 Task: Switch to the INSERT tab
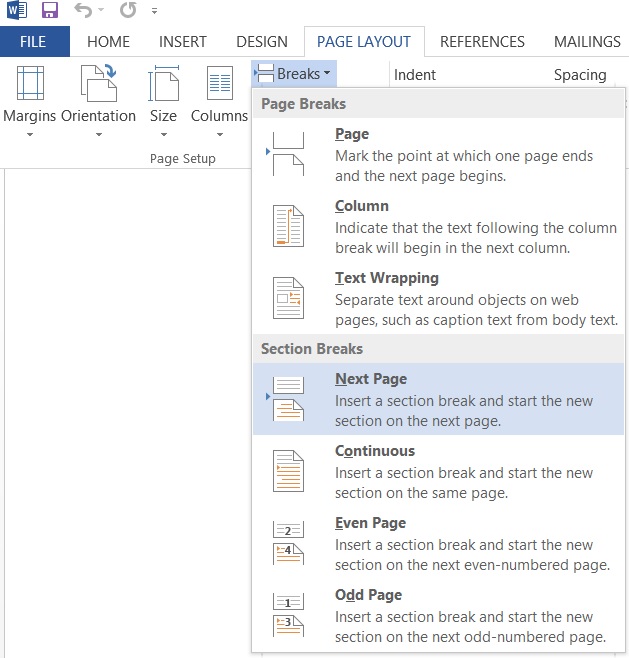click(183, 42)
